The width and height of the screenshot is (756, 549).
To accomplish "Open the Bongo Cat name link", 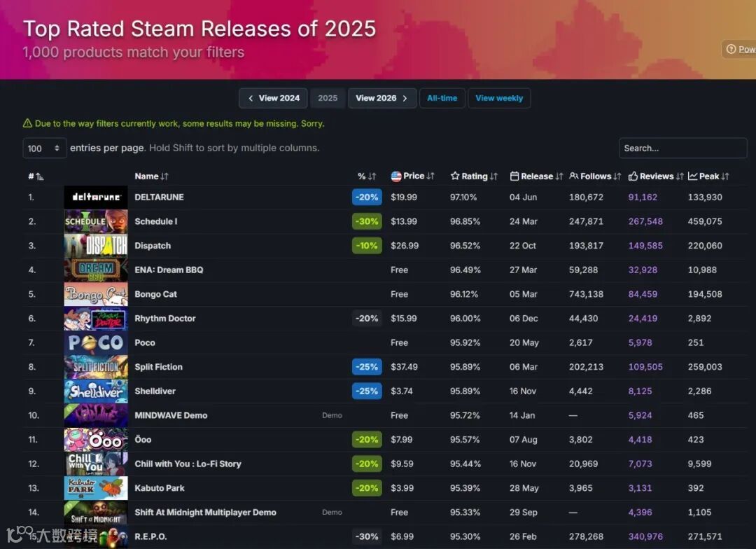I will click(x=155, y=294).
